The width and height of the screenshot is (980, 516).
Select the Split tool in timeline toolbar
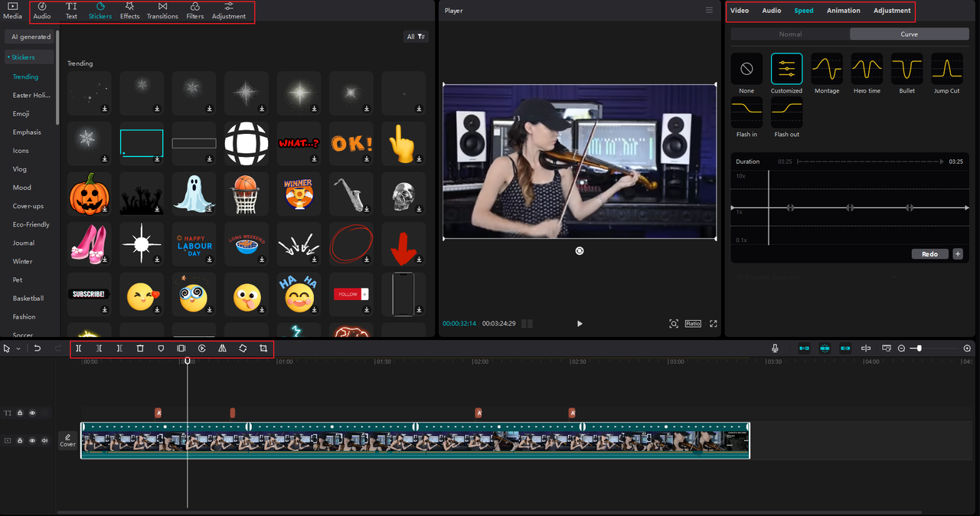point(78,348)
